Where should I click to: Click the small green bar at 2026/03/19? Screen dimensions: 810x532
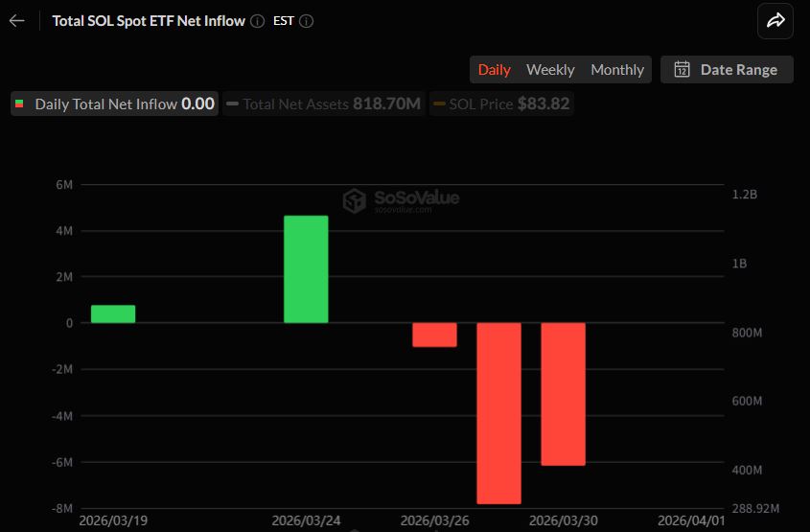coord(112,314)
